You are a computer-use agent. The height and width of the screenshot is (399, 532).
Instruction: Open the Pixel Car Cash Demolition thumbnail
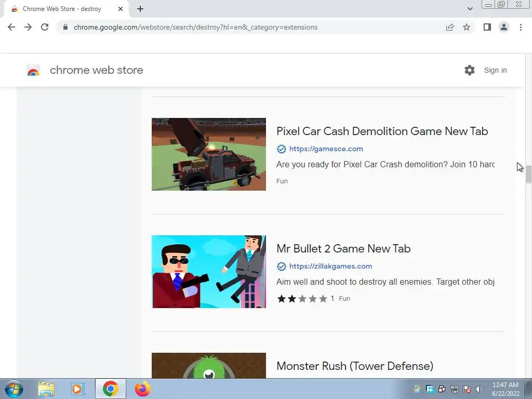coord(209,154)
